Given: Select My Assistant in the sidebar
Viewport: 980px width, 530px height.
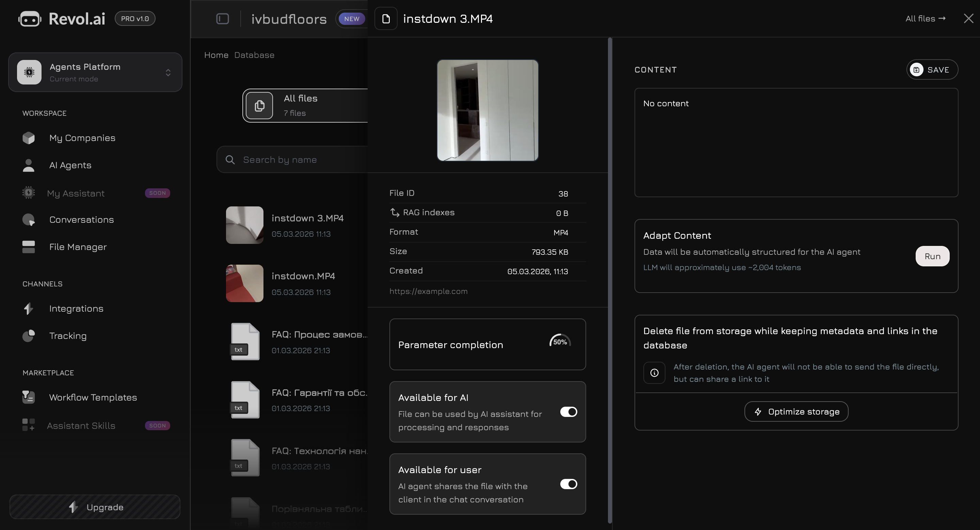Looking at the screenshot, I should [x=75, y=193].
